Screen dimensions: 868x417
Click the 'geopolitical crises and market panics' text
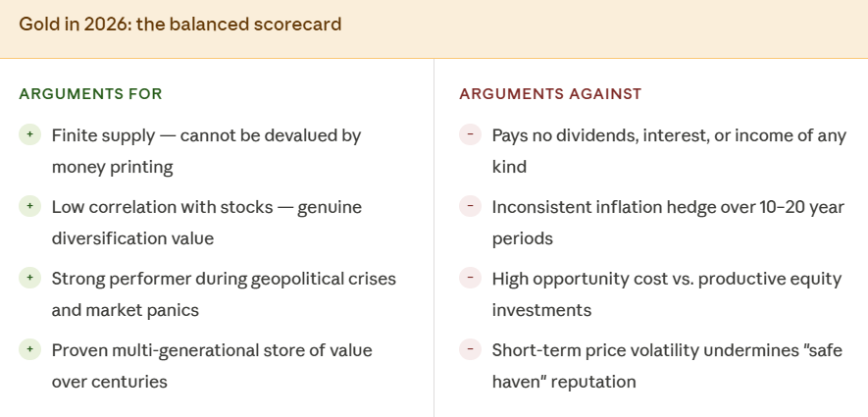pos(225,294)
